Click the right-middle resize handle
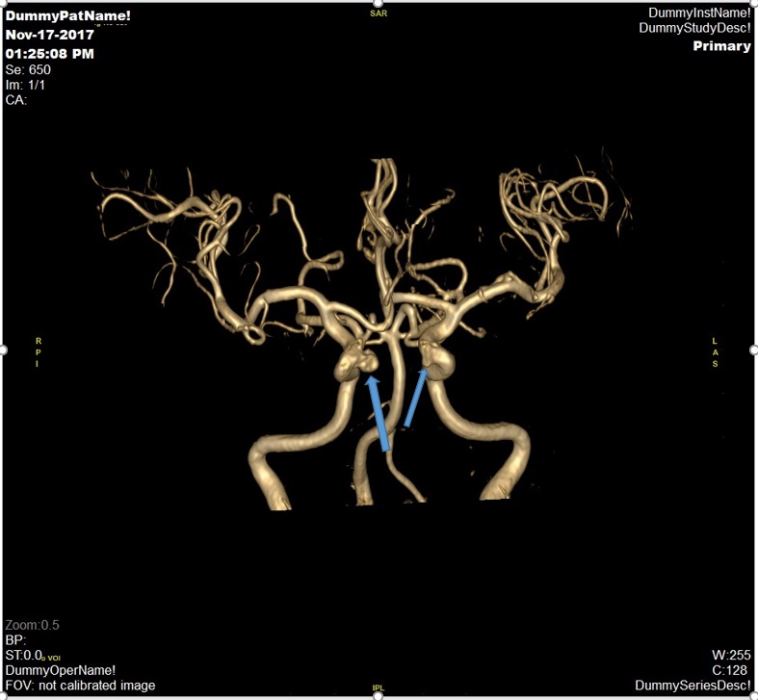 click(755, 349)
